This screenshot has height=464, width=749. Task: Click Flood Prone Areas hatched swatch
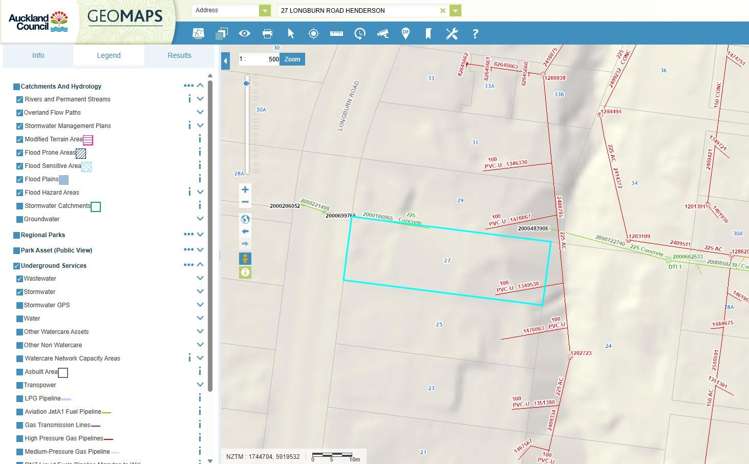pos(81,153)
